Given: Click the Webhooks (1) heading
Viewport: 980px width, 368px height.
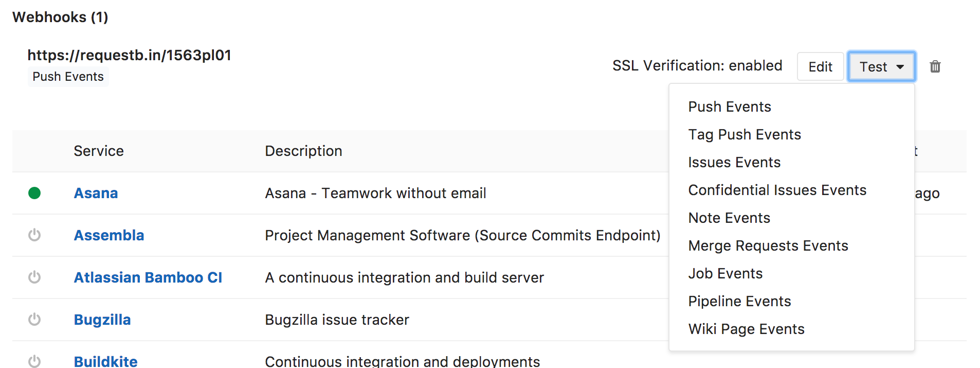Looking at the screenshot, I should click(x=60, y=17).
